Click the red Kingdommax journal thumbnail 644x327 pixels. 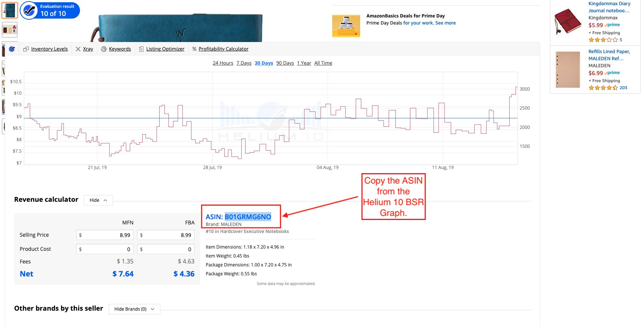[568, 22]
